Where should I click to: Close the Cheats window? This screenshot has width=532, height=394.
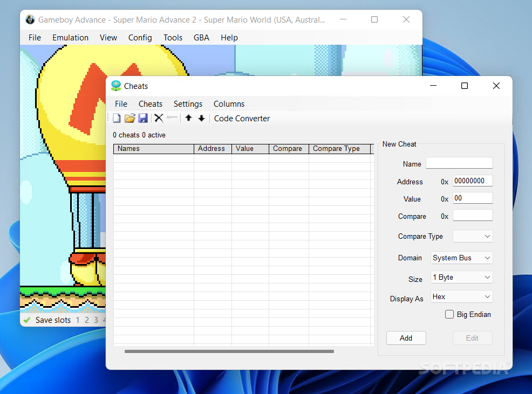tap(496, 86)
